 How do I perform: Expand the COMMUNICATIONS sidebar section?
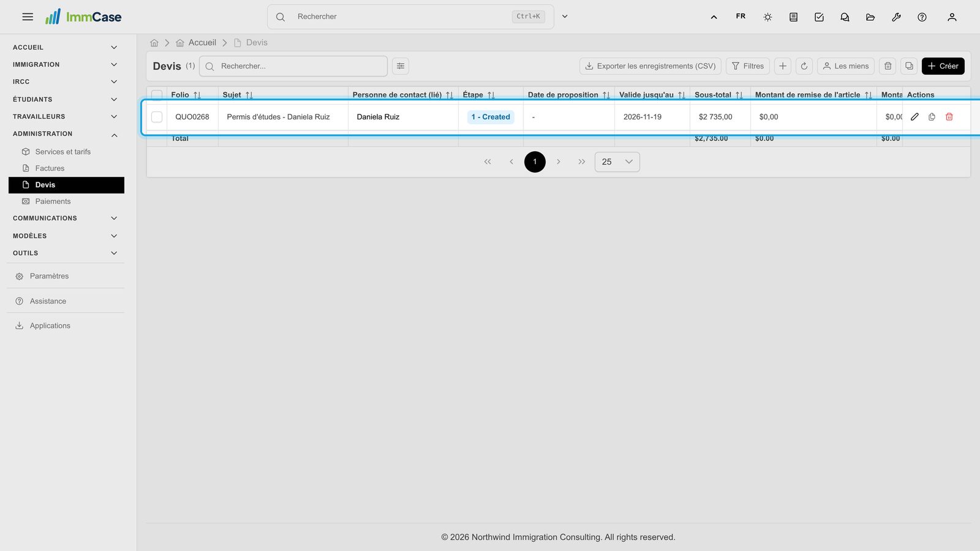65,218
